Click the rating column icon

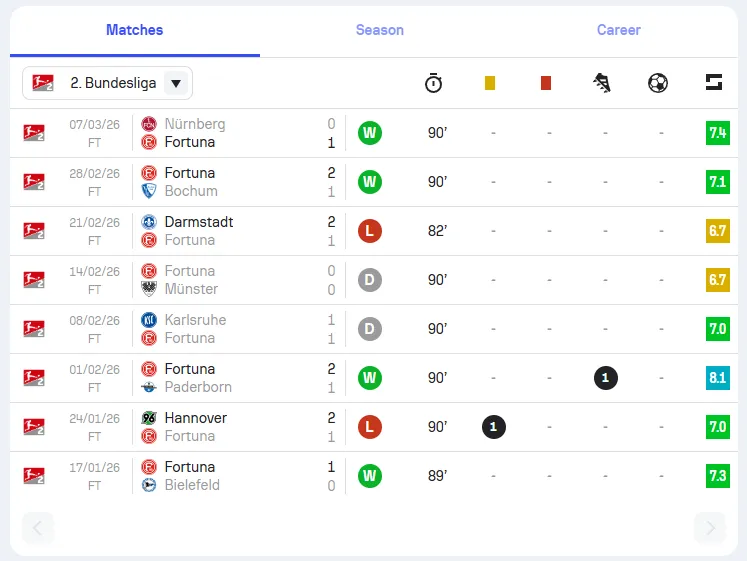pyautogui.click(x=714, y=83)
